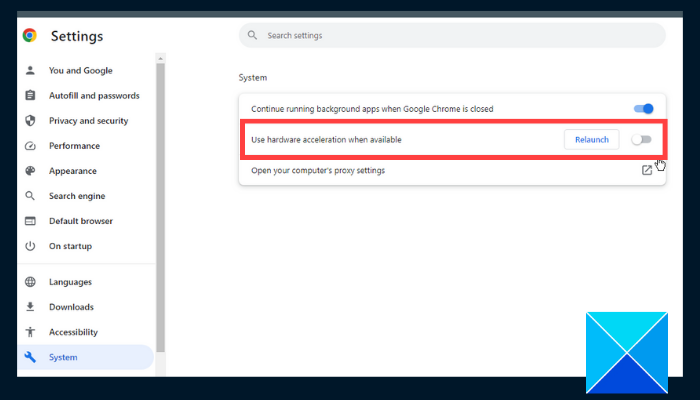Open proxy settings external link icon
Screen dimensions: 700x400
pos(647,170)
